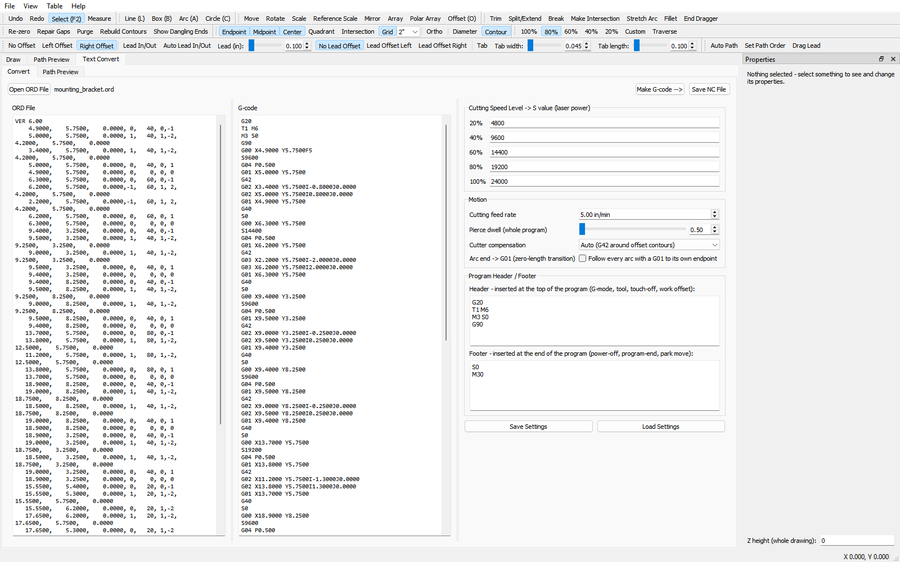Activate the Select (F2) tool
The height and width of the screenshot is (562, 900).
pyautogui.click(x=66, y=18)
